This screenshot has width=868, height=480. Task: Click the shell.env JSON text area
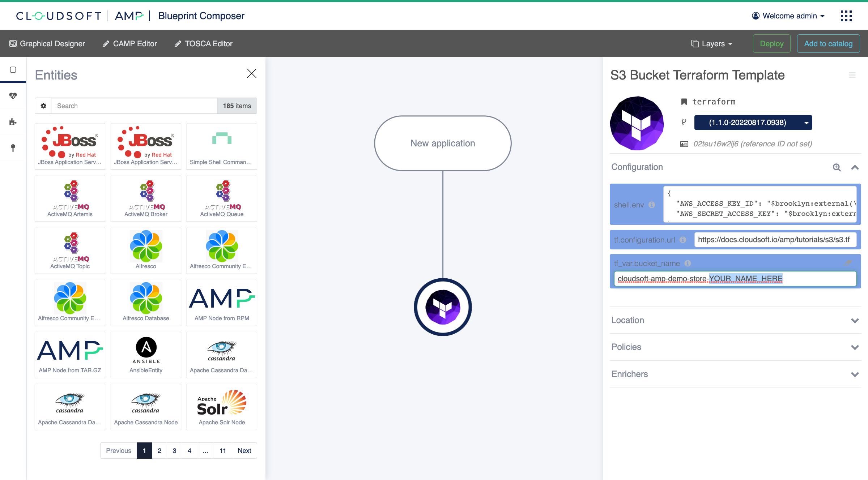pyautogui.click(x=760, y=204)
